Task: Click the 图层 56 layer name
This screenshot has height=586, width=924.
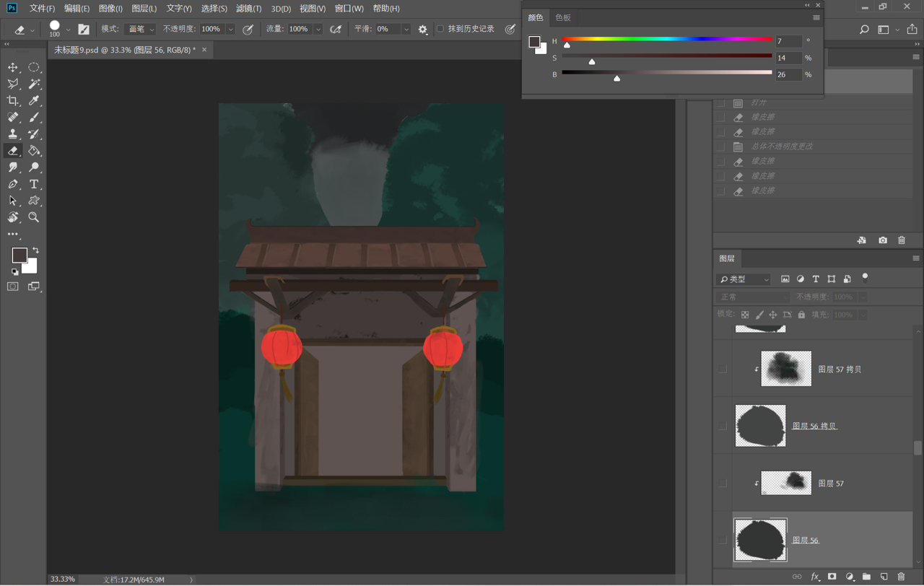Action: [x=806, y=540]
